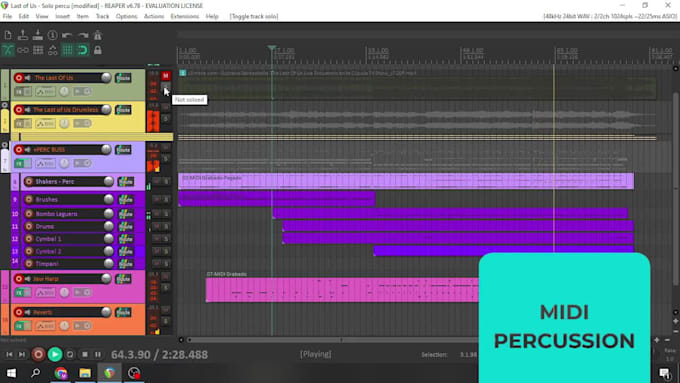
Task: Click the Undo arrow in toolbar
Action: (67, 35)
